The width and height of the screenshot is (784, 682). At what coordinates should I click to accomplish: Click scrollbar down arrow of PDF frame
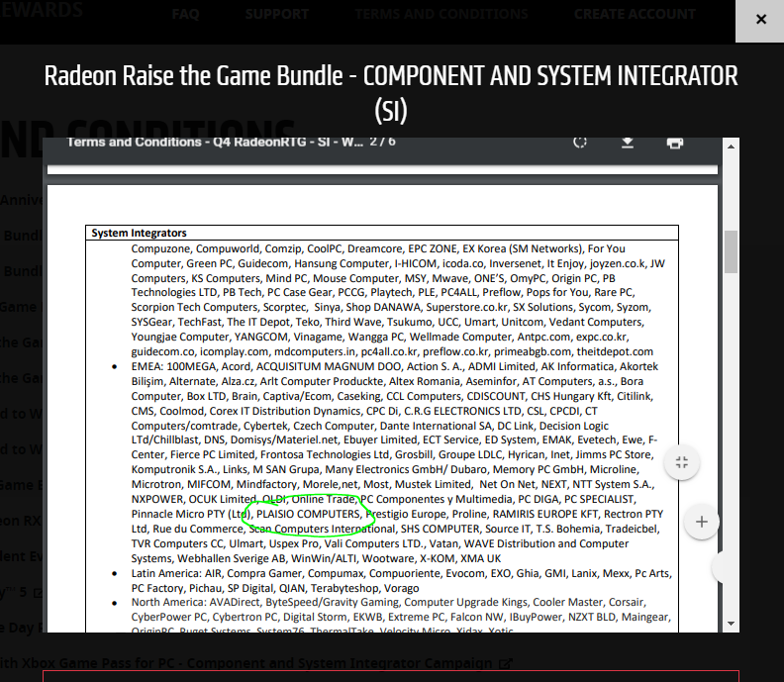coord(731,624)
